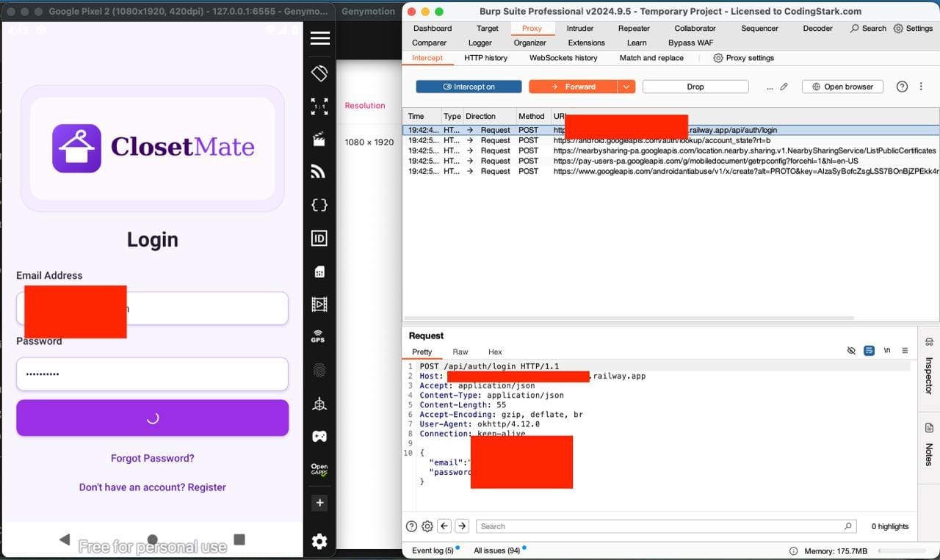Tap the Forgot Password? link
The image size is (940, 560).
click(153, 458)
